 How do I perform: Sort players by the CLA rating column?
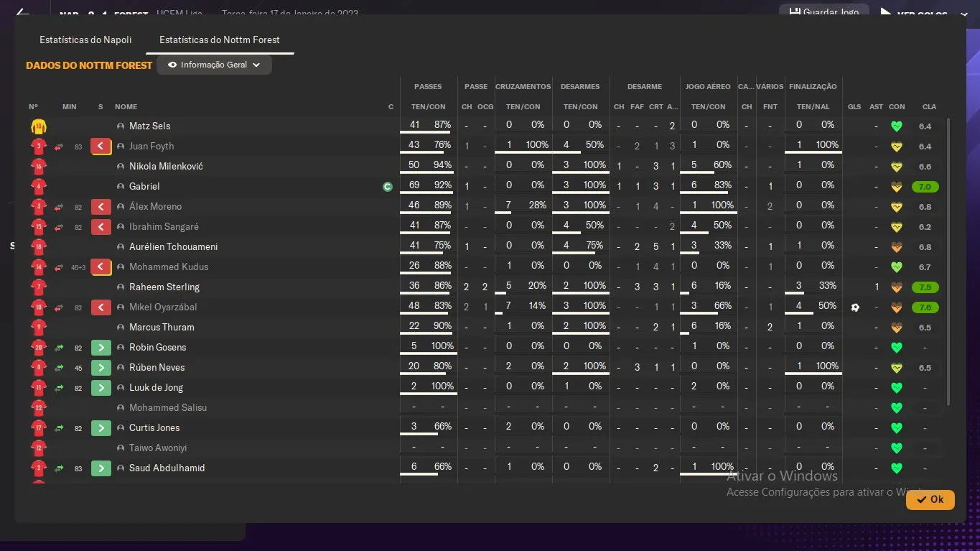click(929, 107)
